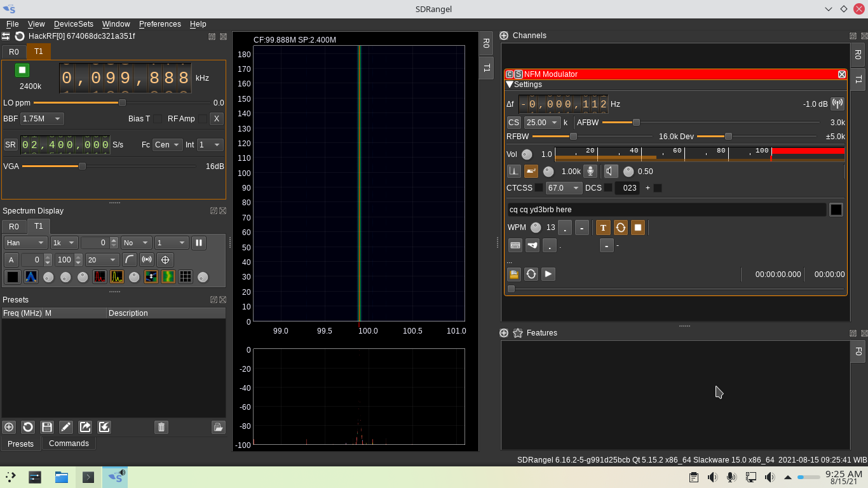This screenshot has width=868, height=488.
Task: Open the DeviceSets menu
Action: [74, 24]
